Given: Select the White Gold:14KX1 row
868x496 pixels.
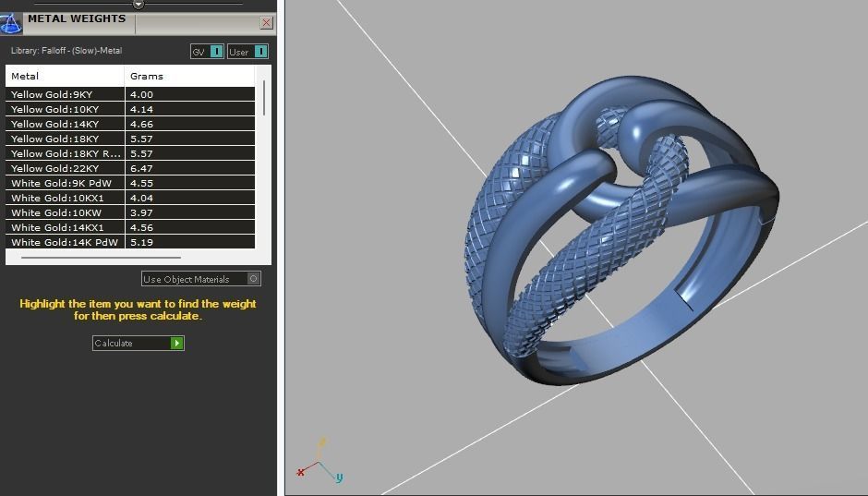Looking at the screenshot, I should pos(130,227).
